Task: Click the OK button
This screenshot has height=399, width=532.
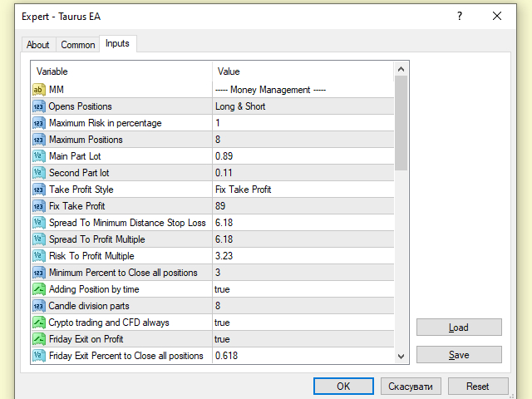Action: point(343,386)
